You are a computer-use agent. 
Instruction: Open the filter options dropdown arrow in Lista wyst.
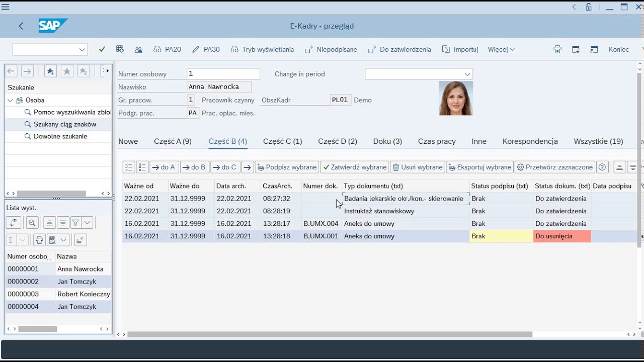point(88,223)
